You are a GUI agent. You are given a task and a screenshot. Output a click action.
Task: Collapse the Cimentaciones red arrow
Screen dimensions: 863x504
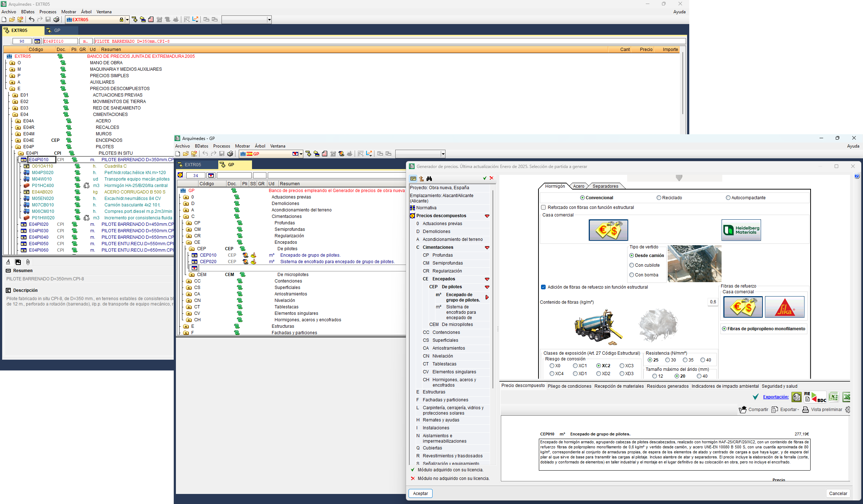click(x=487, y=247)
